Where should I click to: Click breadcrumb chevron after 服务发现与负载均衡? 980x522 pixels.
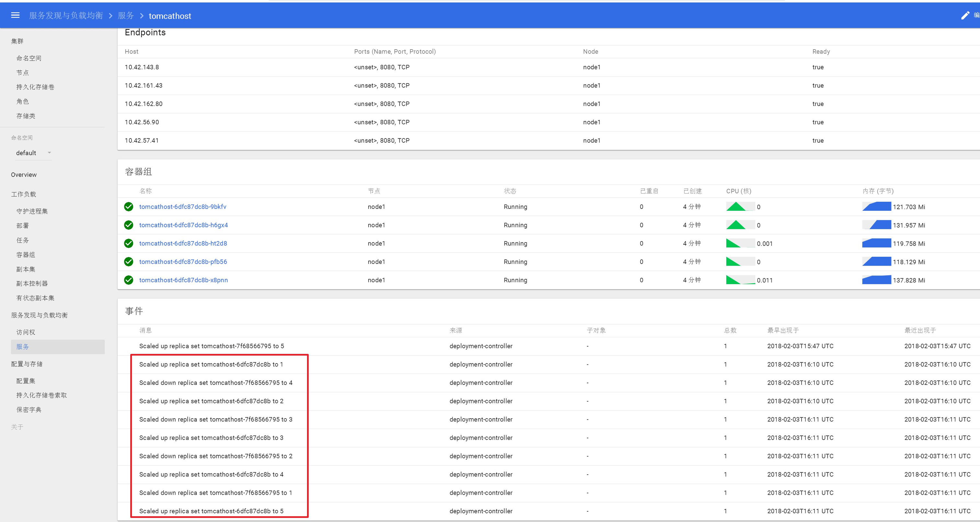click(111, 16)
